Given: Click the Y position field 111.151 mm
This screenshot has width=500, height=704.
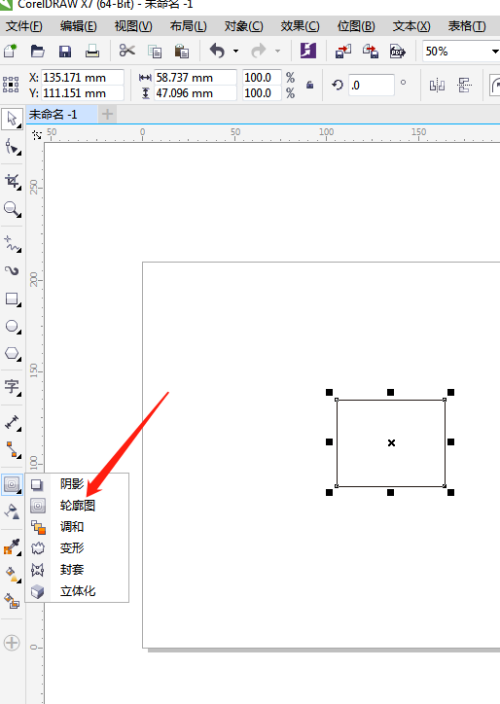Looking at the screenshot, I should point(82,93).
